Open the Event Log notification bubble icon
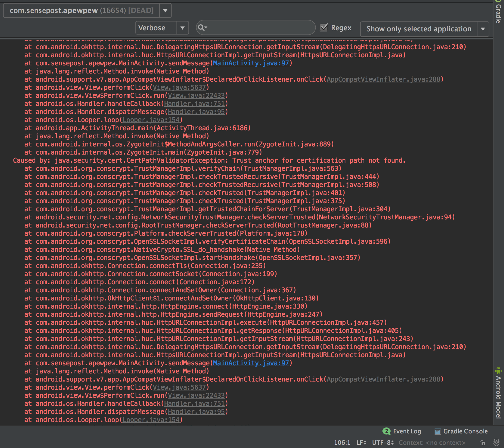Screen dimensions: 504x448 click(x=387, y=431)
